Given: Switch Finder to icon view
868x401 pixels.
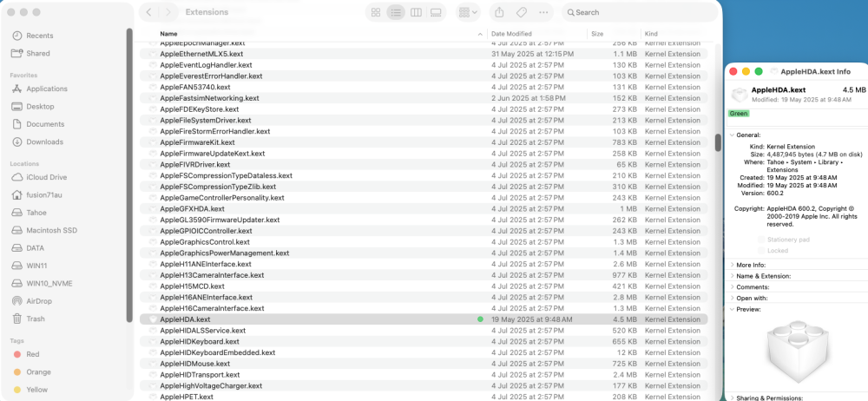Looking at the screenshot, I should click(375, 12).
